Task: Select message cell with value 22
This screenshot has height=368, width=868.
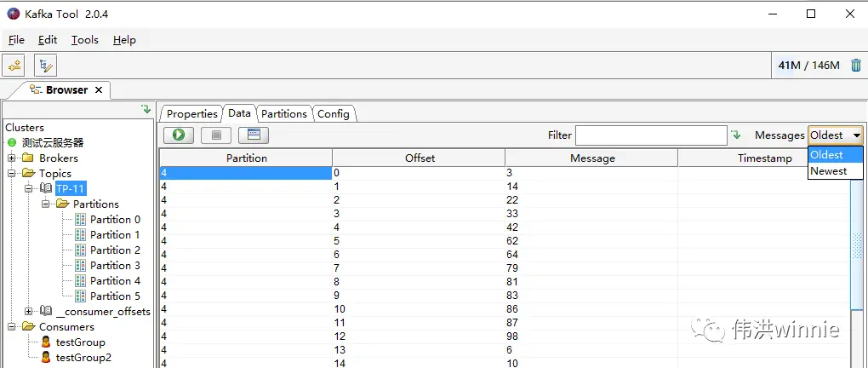Action: (591, 200)
